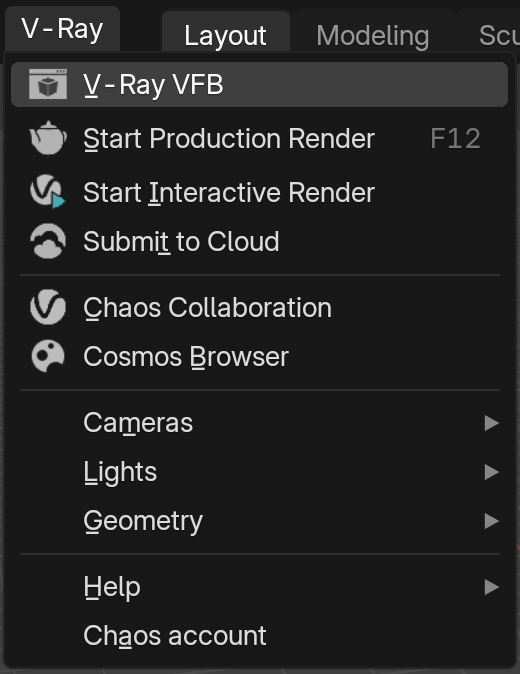Expand the Help submenu arrow
Image resolution: width=520 pixels, height=674 pixels.
click(492, 587)
